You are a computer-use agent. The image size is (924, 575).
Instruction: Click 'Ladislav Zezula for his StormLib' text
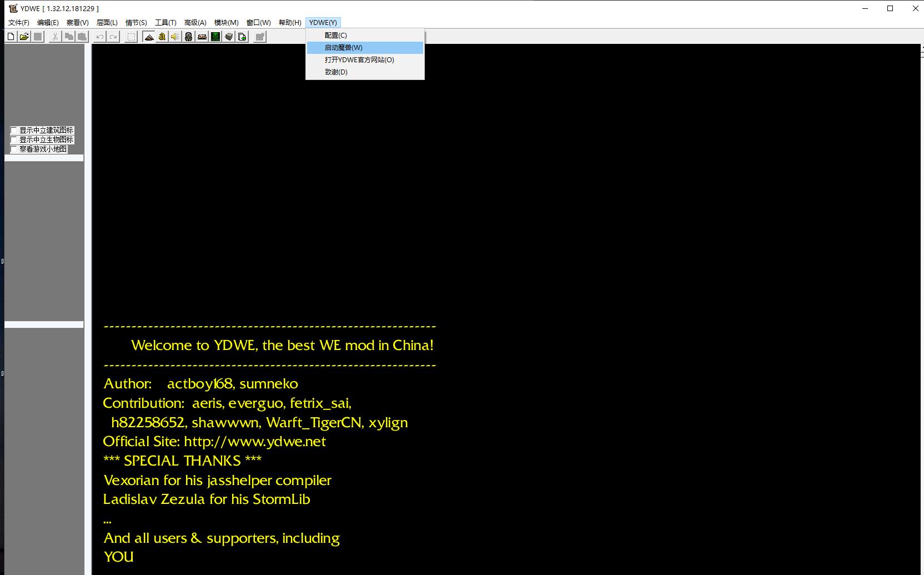click(x=207, y=499)
